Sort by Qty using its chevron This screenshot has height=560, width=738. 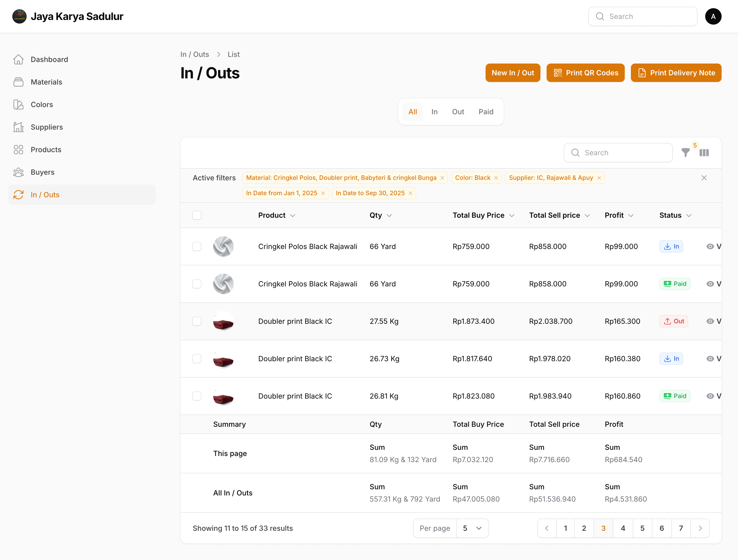(x=390, y=215)
